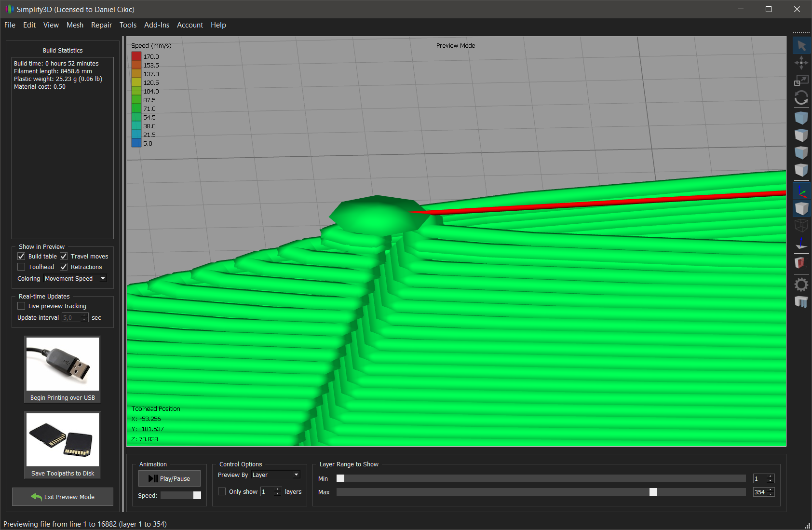Viewport: 812px width, 530px height.
Task: Toggle the Build table checkbox
Action: tap(21, 256)
